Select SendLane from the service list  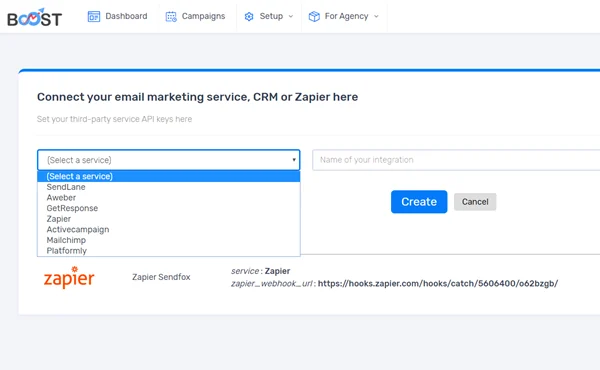(x=169, y=187)
